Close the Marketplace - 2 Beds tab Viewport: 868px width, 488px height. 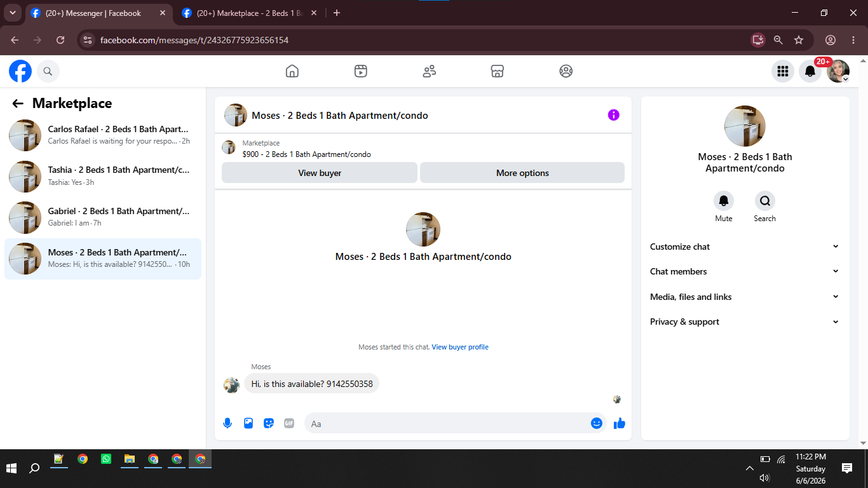tap(313, 13)
